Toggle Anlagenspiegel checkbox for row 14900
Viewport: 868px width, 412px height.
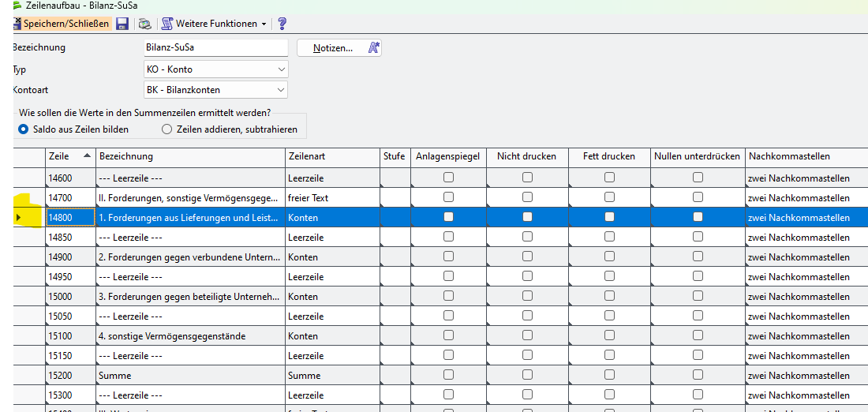click(x=448, y=257)
